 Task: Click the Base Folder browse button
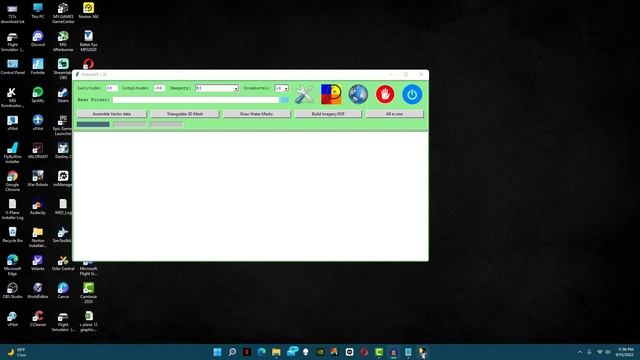point(284,100)
